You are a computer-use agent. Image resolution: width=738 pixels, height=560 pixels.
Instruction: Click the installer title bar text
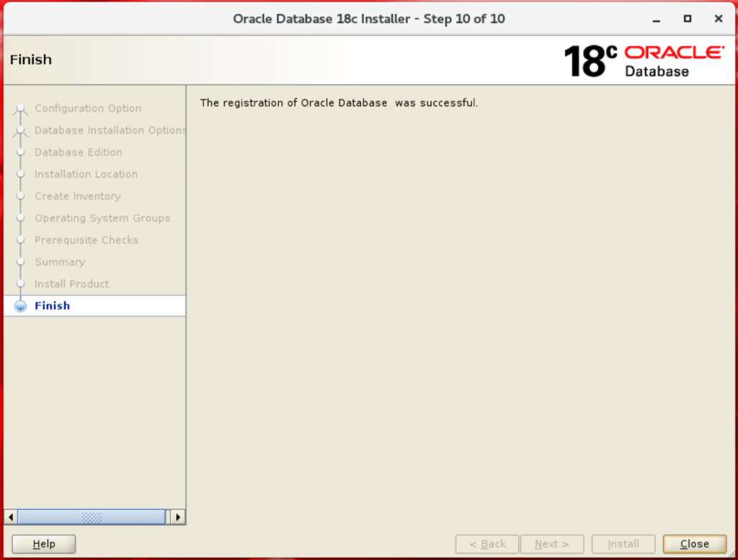pyautogui.click(x=369, y=19)
